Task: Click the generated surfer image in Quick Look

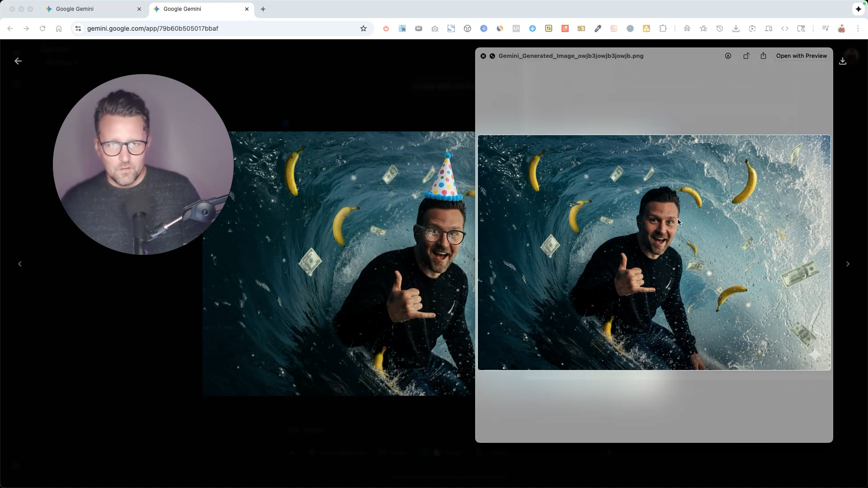Action: click(654, 253)
